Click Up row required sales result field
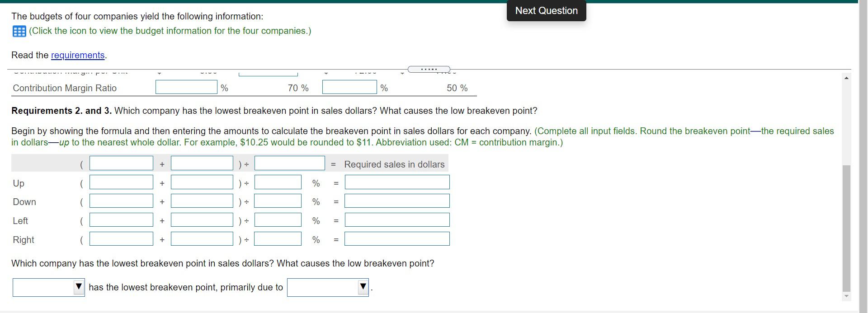The height and width of the screenshot is (313, 868). point(397,182)
